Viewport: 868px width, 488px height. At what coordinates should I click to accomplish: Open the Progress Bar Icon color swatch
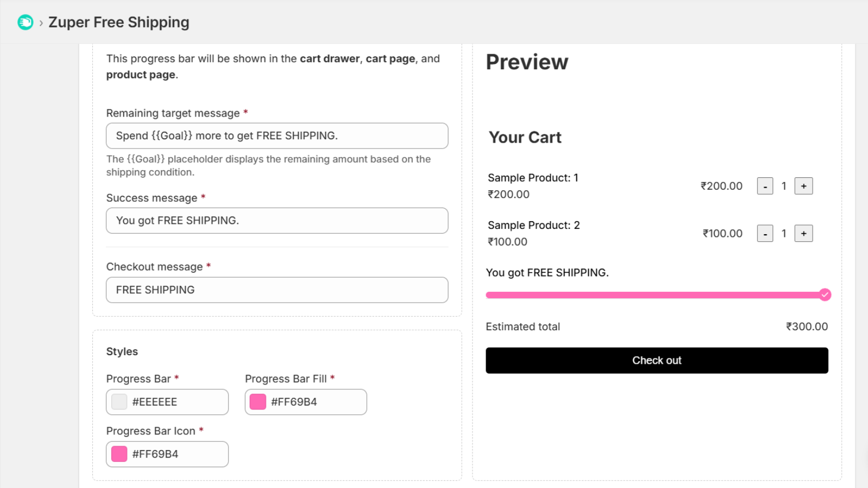[119, 454]
